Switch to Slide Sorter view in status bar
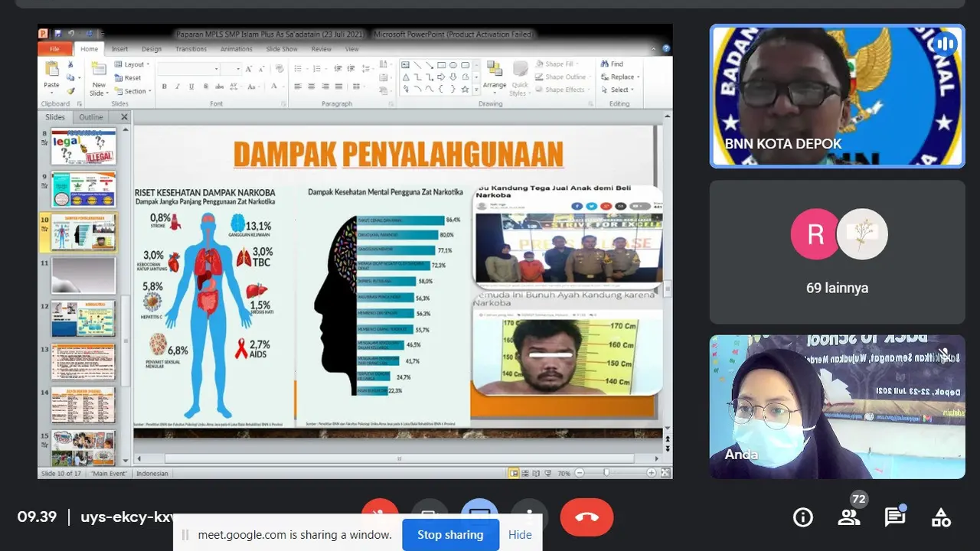Screen dimensions: 980x551 tap(525, 473)
